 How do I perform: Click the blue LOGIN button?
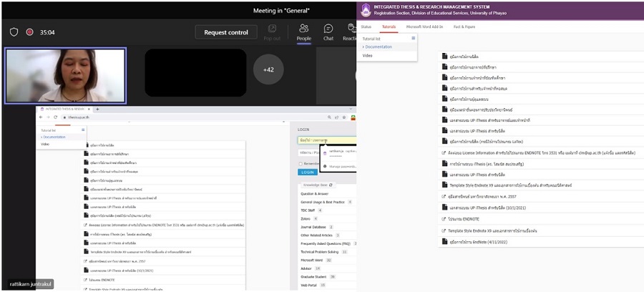click(307, 172)
